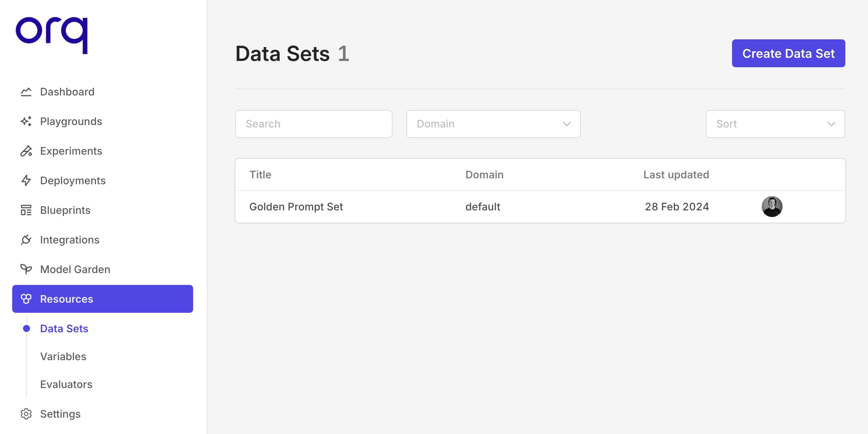Go to the Variables submenu item
Screen dimensions: 868x434
click(63, 356)
